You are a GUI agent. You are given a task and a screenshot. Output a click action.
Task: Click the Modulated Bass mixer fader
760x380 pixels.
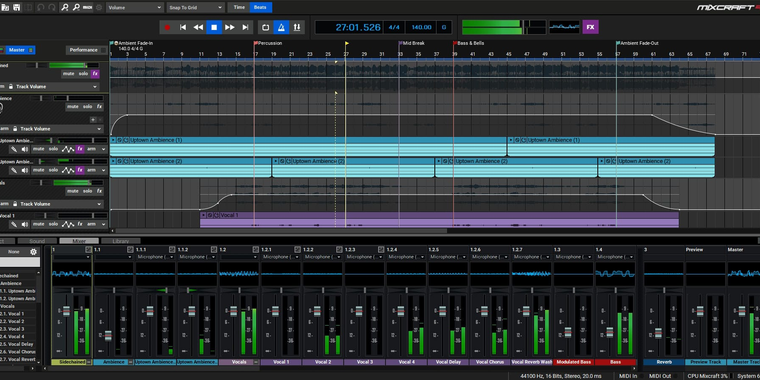568,332
